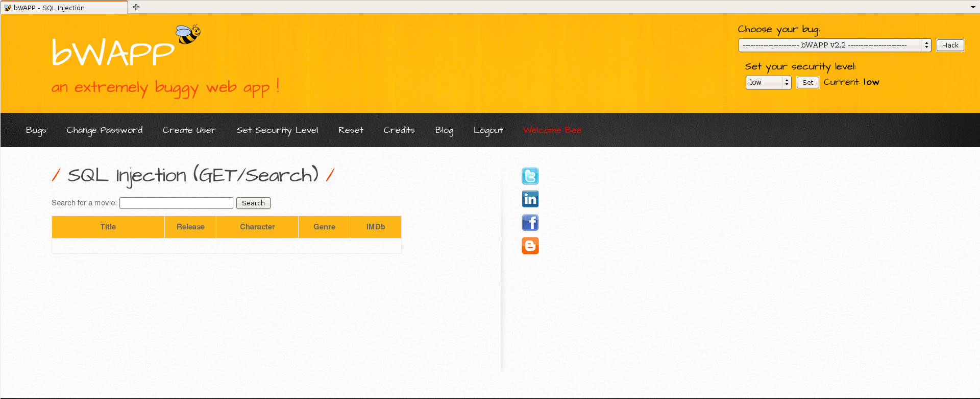Open the Twitter icon link
This screenshot has height=399, width=980.
click(x=530, y=176)
